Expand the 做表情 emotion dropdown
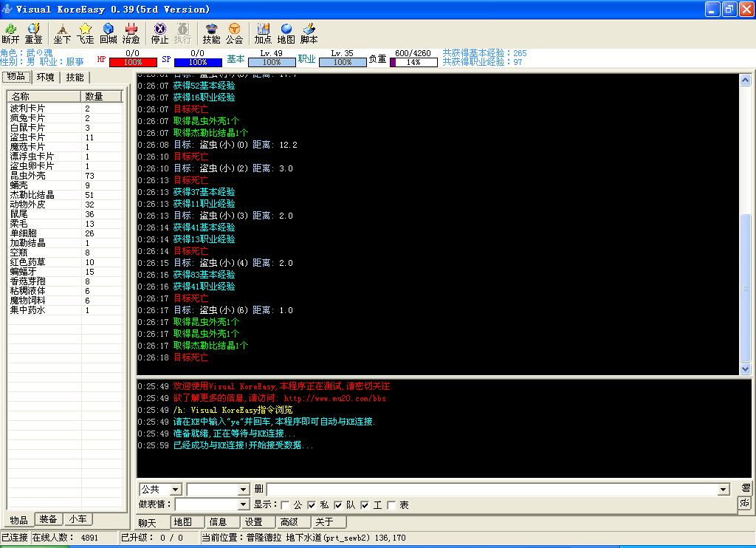Image resolution: width=756 pixels, height=548 pixels. coord(243,504)
